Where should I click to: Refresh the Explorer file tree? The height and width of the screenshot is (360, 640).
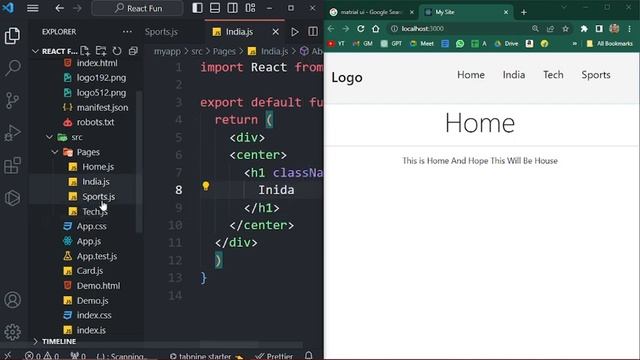point(117,51)
